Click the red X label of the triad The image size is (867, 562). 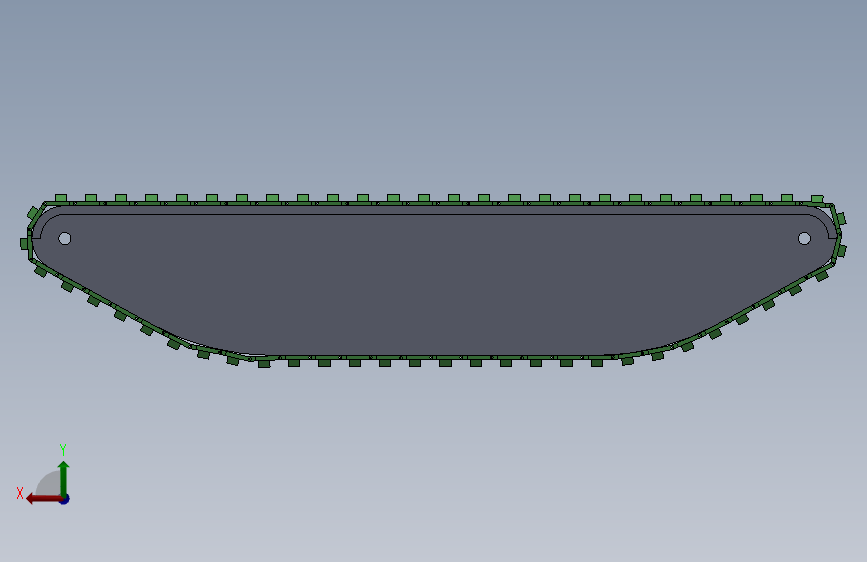coord(20,493)
